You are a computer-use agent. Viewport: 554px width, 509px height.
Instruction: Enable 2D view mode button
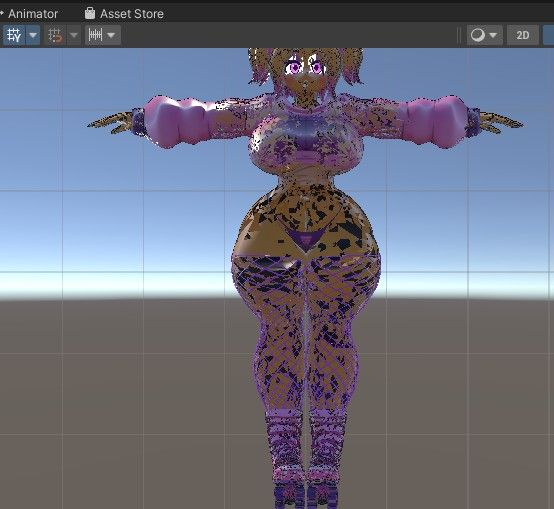pyautogui.click(x=523, y=35)
